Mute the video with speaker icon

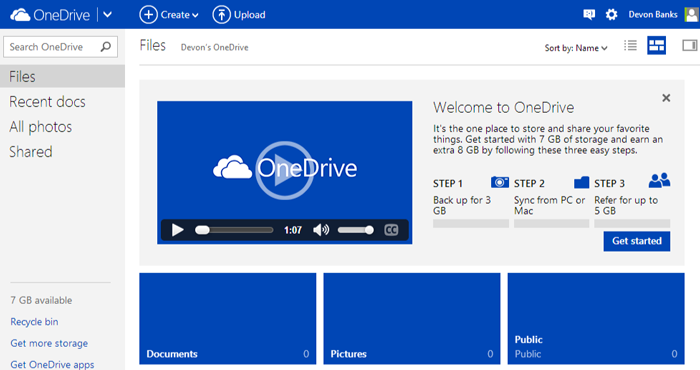321,230
